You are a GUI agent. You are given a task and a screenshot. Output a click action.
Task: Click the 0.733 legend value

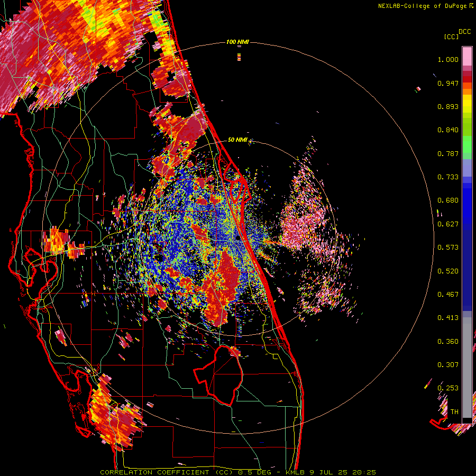click(448, 177)
